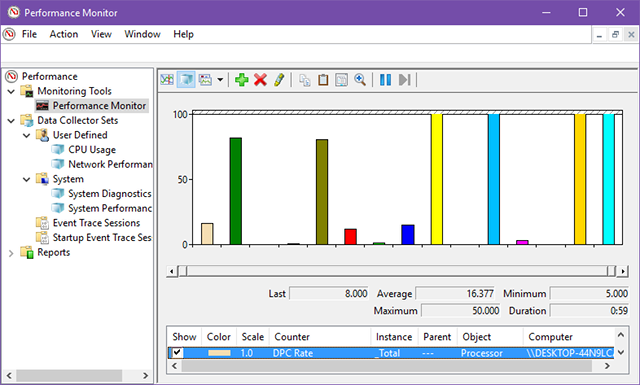This screenshot has height=385, width=640.
Task: Restore inner MMC child window button
Action: [615, 35]
